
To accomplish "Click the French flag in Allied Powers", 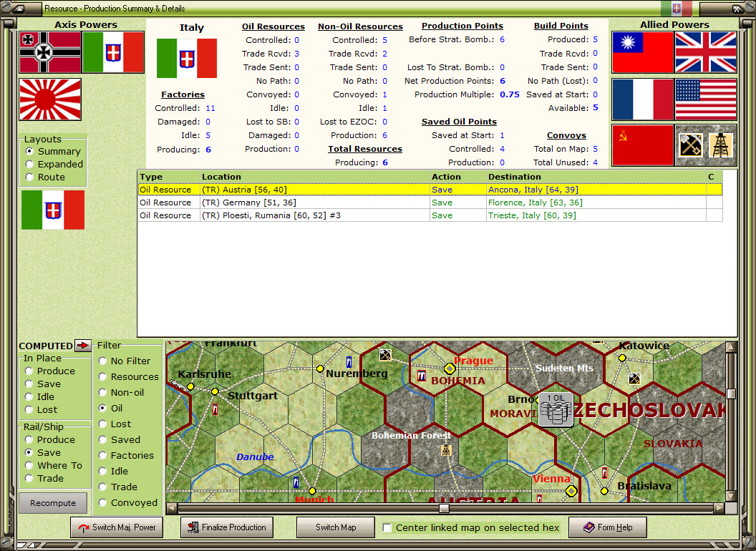I will (x=642, y=99).
